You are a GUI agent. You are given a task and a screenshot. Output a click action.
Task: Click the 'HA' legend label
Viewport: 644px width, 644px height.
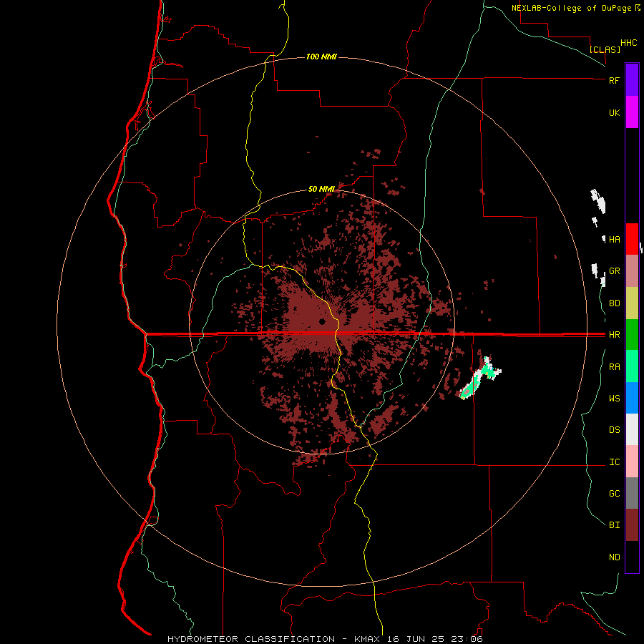614,239
